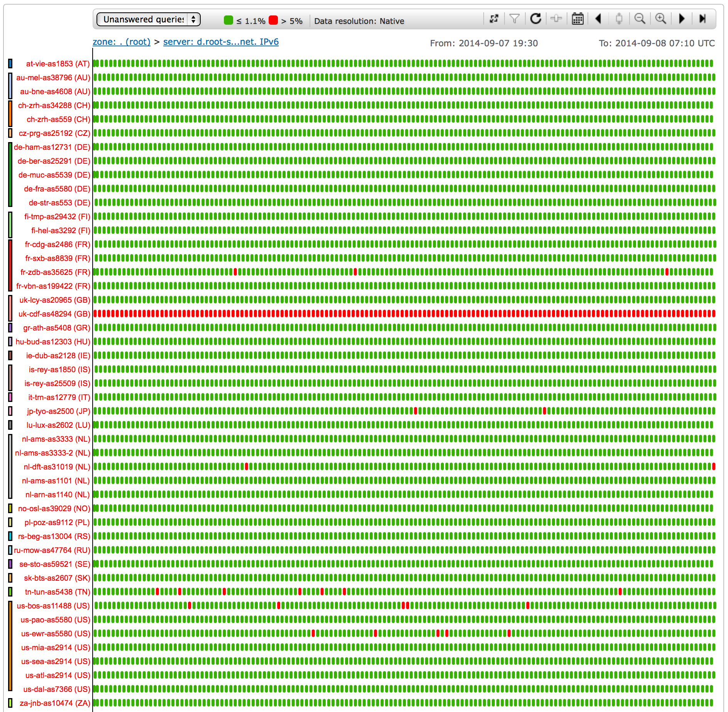Open the filter funnel tool
Image resolution: width=728 pixels, height=712 pixels.
click(515, 19)
